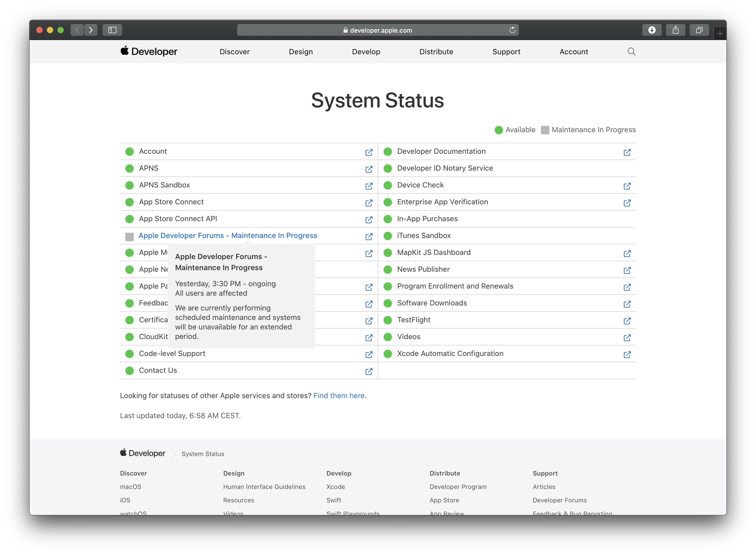
Task: Open external link icon for APNS row
Action: pyautogui.click(x=369, y=169)
